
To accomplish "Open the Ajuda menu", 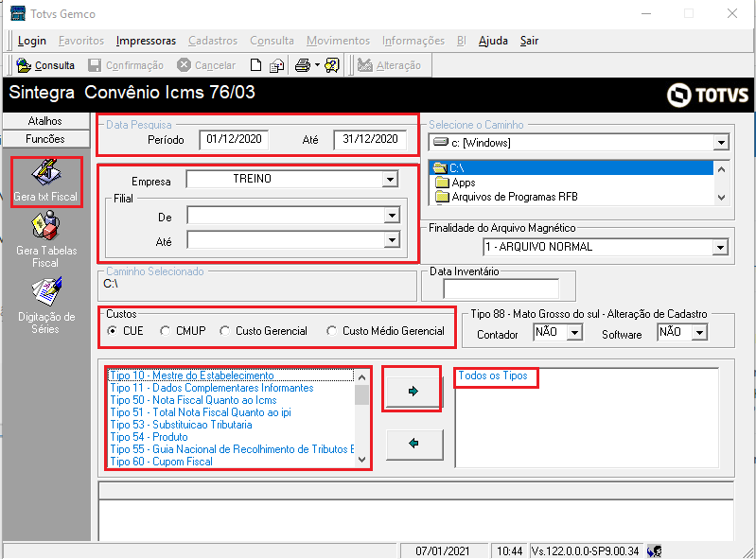I will coord(493,41).
